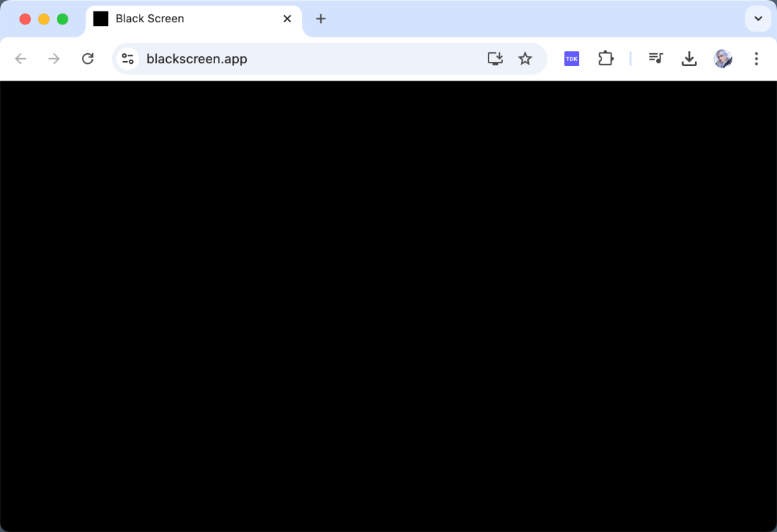Install the Black Screen app via install icon
This screenshot has width=777, height=532.
tap(495, 59)
